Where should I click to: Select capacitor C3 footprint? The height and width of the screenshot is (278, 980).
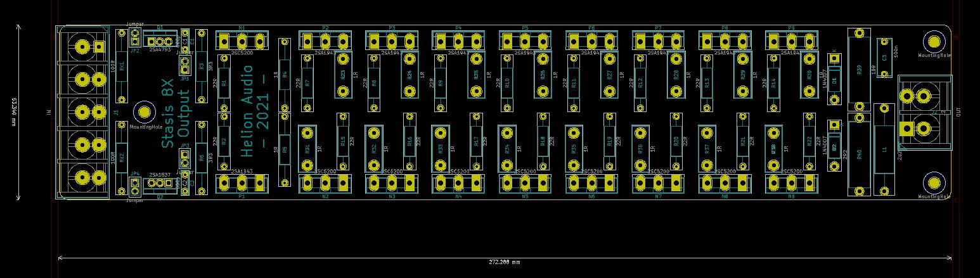(884, 58)
